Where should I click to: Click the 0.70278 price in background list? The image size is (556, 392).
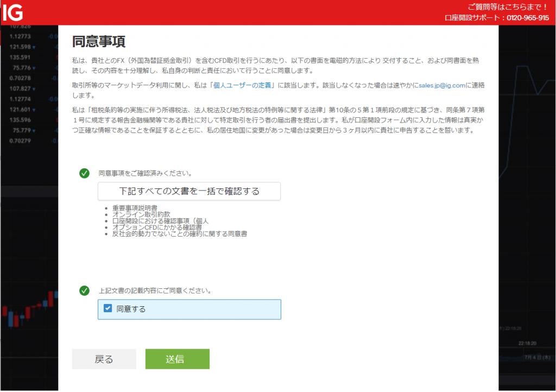(20, 78)
